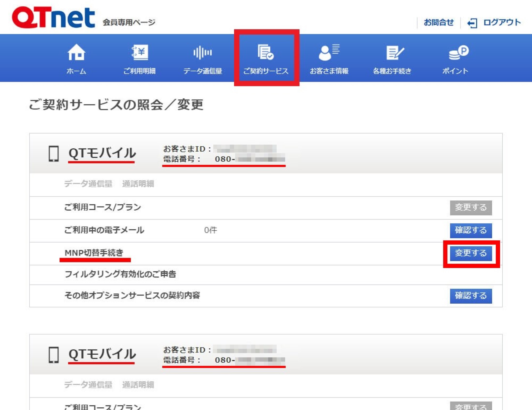
Task: Click ご契約サービスの照会/変更 page title
Action: [x=116, y=105]
